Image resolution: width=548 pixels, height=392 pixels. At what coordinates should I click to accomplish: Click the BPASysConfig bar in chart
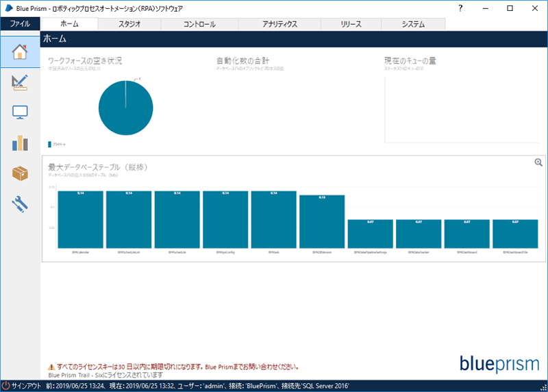pos(225,219)
